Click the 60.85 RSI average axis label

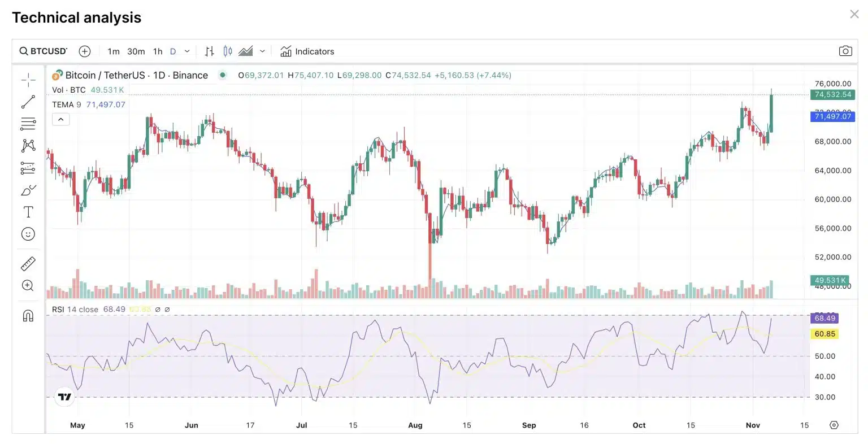tap(824, 334)
